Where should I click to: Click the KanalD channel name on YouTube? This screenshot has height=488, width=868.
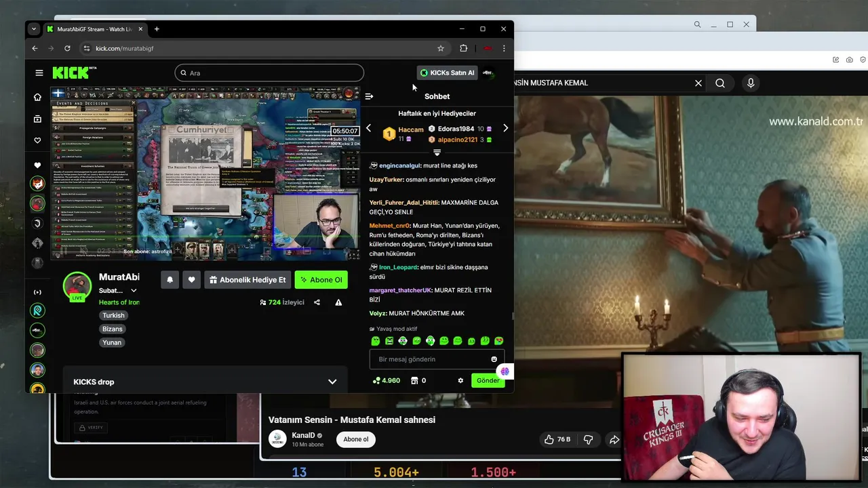pos(303,435)
